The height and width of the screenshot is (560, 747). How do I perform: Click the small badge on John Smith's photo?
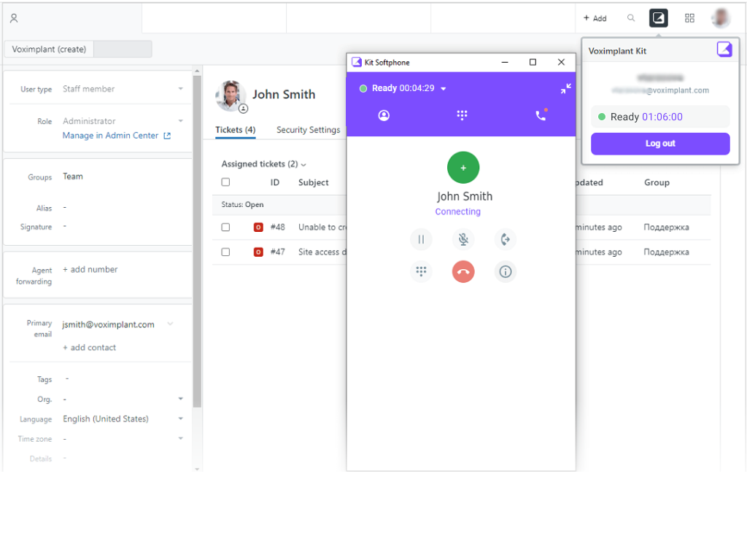(243, 109)
